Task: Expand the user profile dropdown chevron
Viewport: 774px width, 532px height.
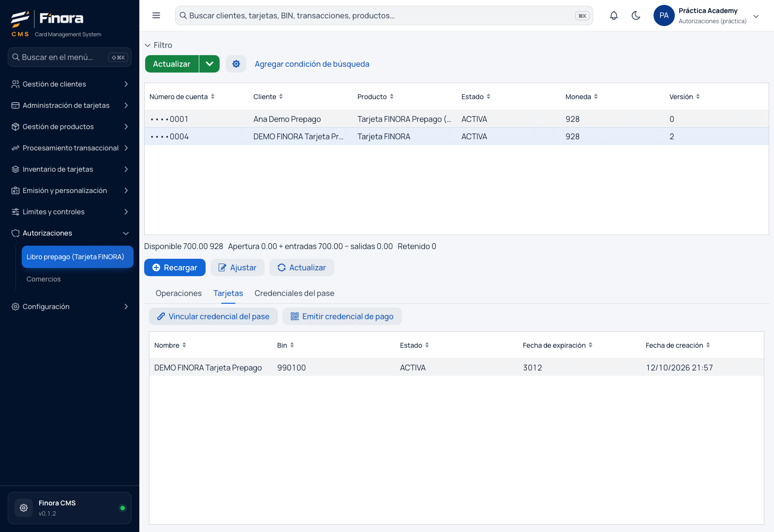Action: 756,16
